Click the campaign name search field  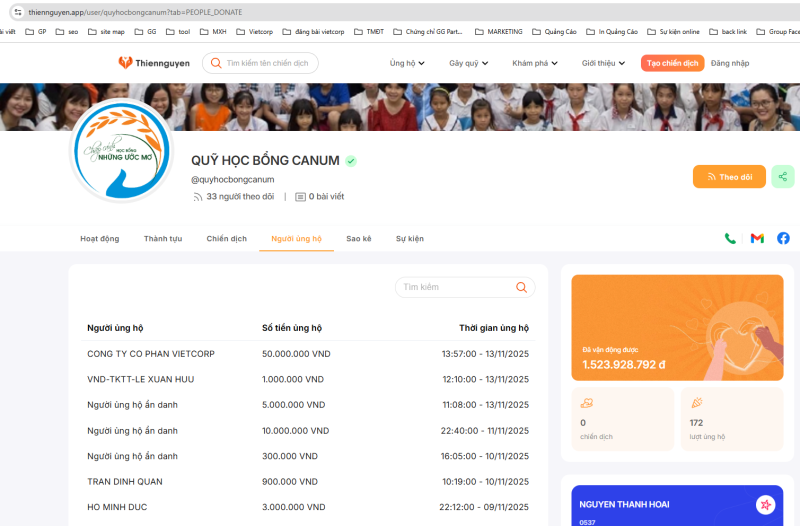click(x=260, y=63)
